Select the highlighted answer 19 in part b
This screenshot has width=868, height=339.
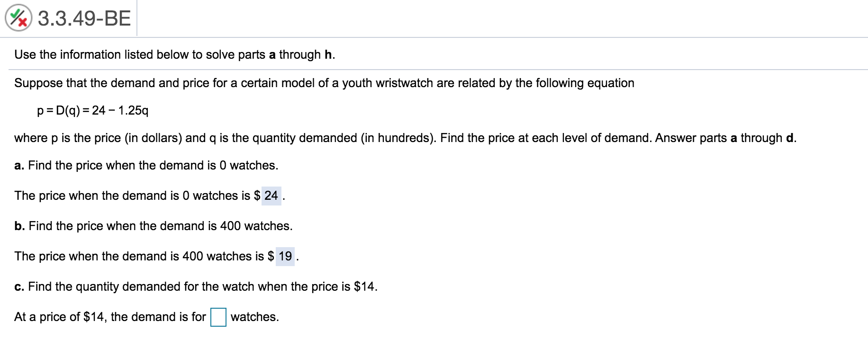click(284, 256)
